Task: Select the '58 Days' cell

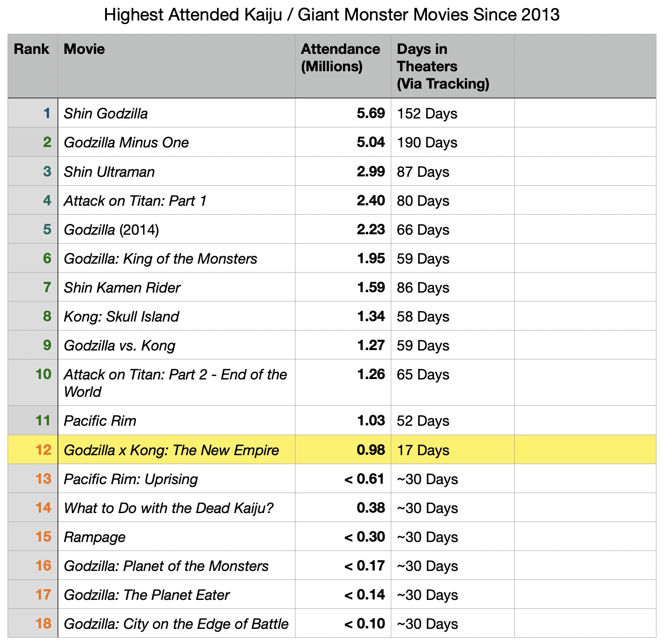Action: (x=453, y=316)
